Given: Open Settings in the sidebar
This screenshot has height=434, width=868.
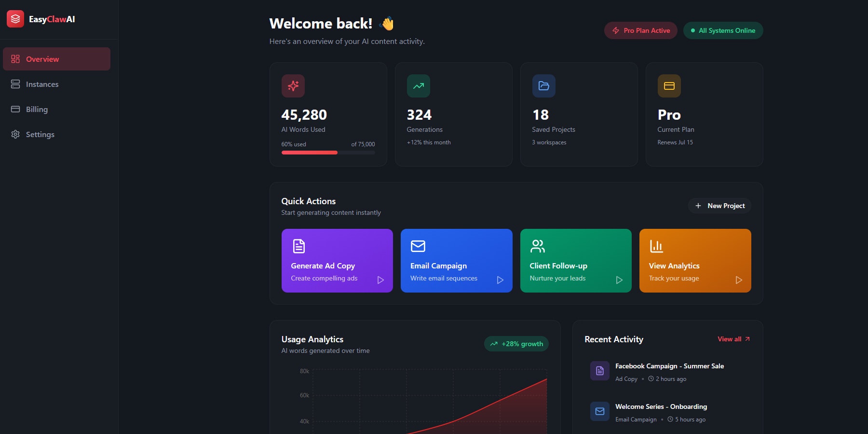Looking at the screenshot, I should [56, 134].
